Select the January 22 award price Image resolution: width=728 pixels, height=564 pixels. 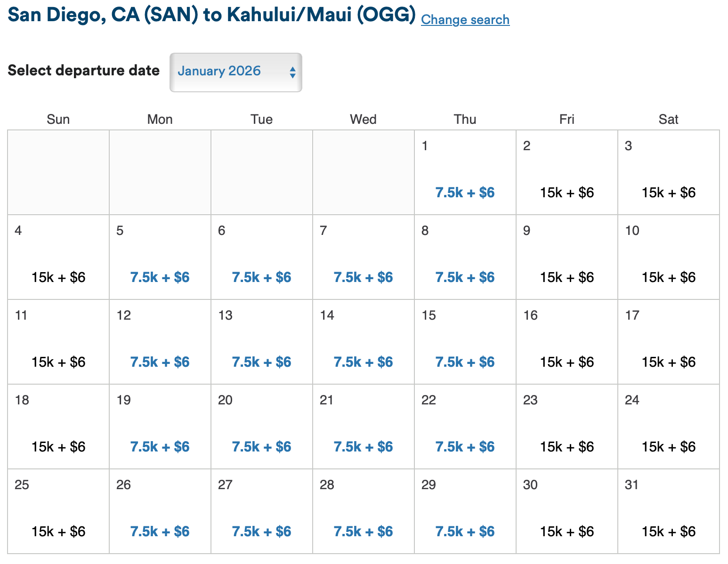click(x=464, y=447)
